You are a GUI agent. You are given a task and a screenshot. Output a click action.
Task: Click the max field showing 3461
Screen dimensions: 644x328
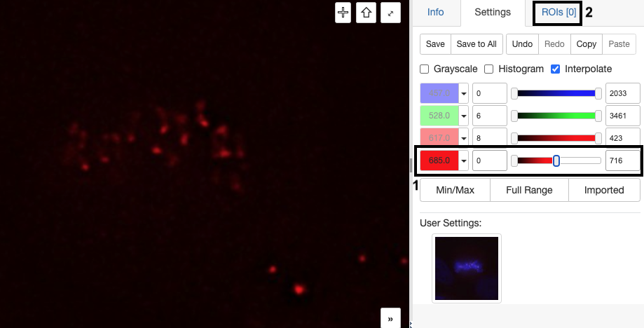click(x=623, y=116)
